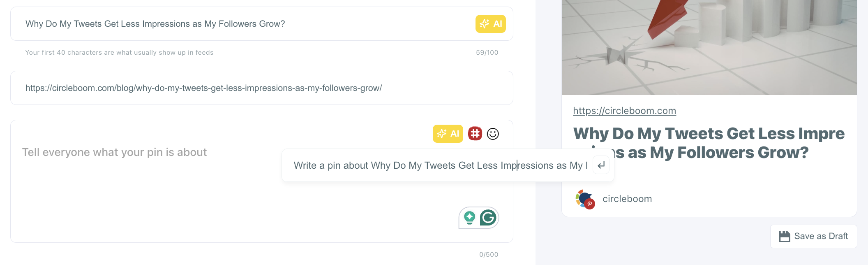868x265 pixels.
Task: Click the AI button above the description box
Action: click(448, 134)
